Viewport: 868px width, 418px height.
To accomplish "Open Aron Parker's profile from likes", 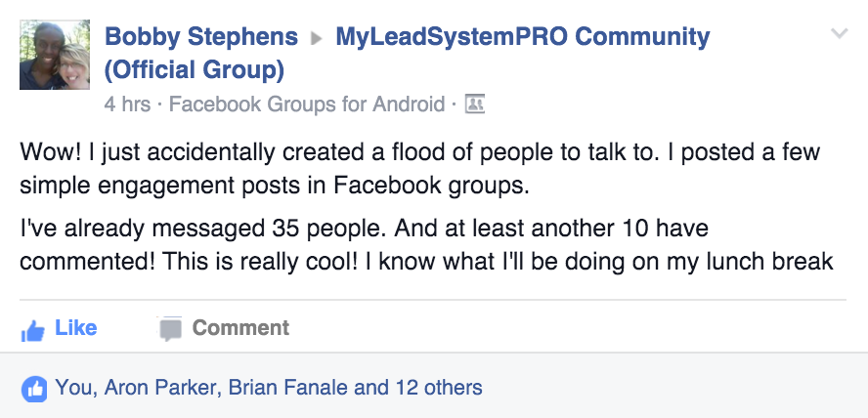I will tap(159, 387).
